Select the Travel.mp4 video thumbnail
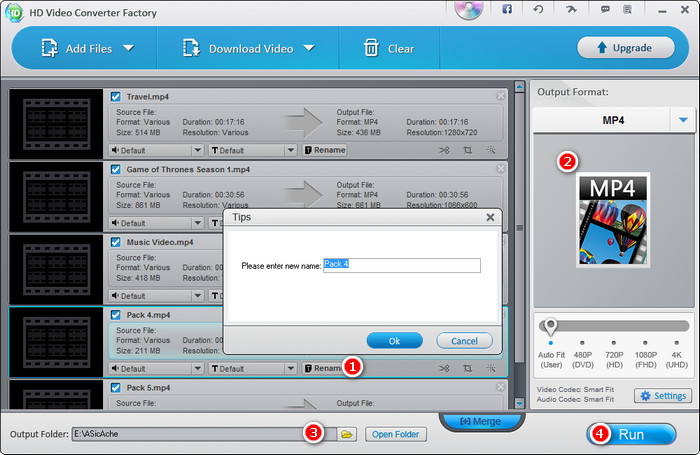Image resolution: width=700 pixels, height=455 pixels. click(56, 124)
